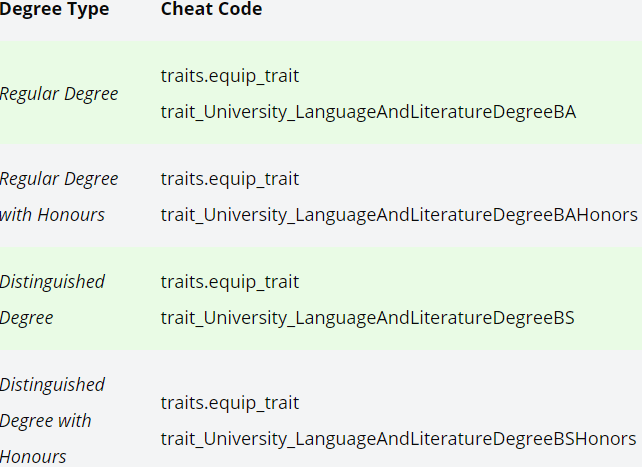Viewport: 642px width, 467px height.
Task: Select "Degree with" text in the last row
Action: 45,421
